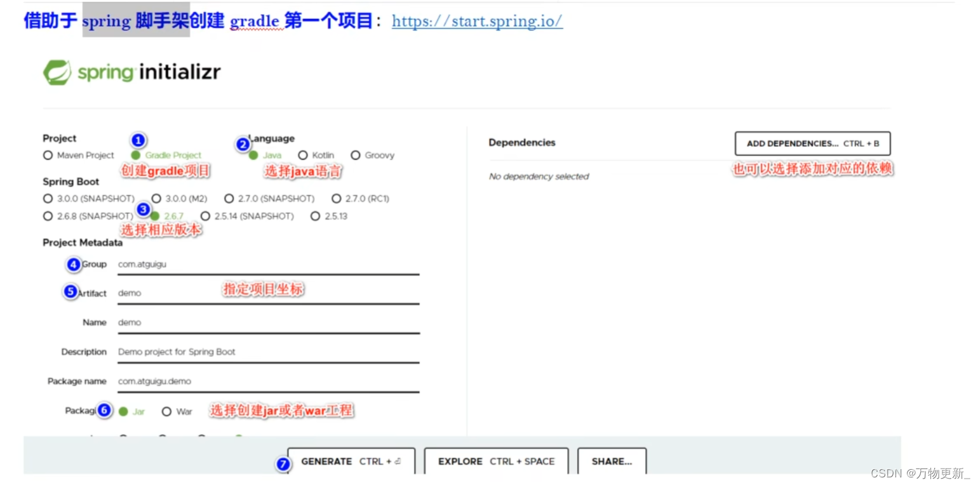Click the Project Metadata heading
980x485 pixels.
83,242
